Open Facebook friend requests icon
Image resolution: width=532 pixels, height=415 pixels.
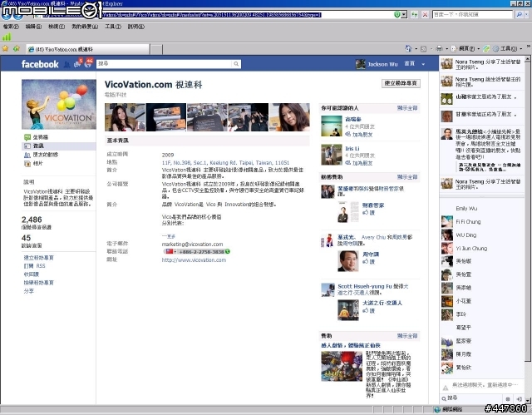(67, 64)
